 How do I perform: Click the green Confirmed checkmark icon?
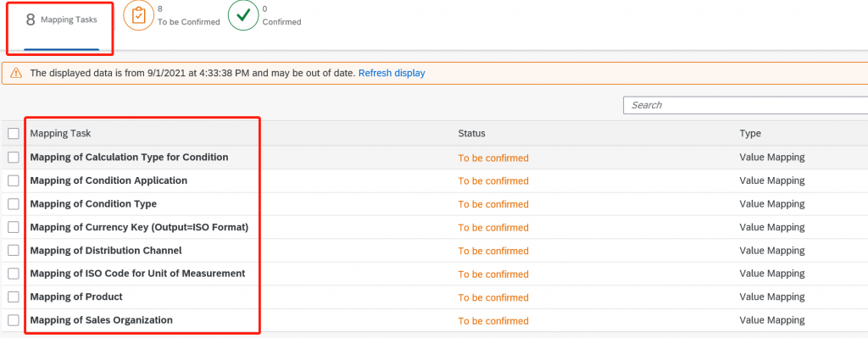(243, 16)
